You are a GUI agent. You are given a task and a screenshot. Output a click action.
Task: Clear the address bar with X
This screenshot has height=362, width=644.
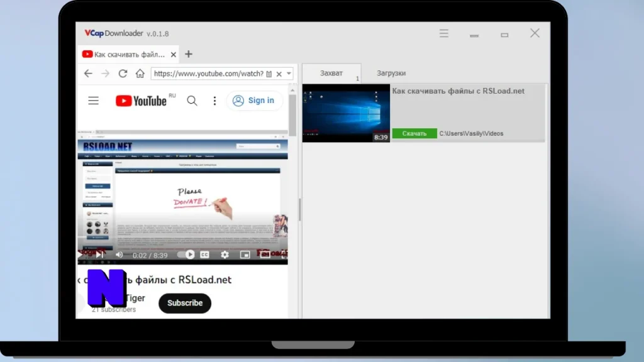coord(279,74)
